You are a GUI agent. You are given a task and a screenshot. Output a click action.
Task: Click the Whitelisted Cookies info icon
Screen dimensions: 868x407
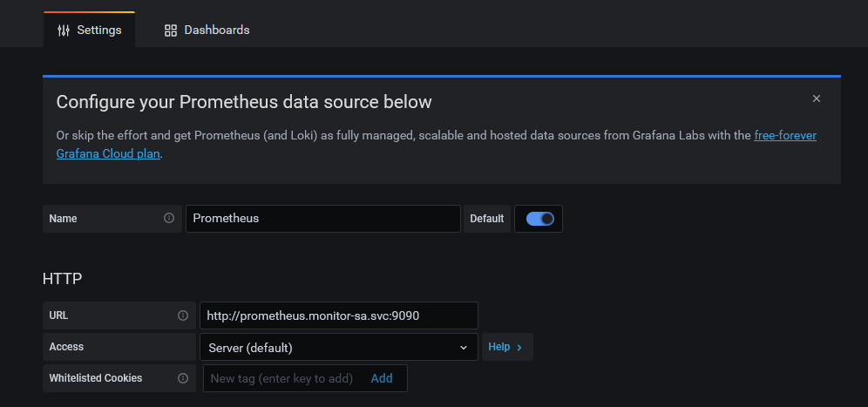[183, 378]
